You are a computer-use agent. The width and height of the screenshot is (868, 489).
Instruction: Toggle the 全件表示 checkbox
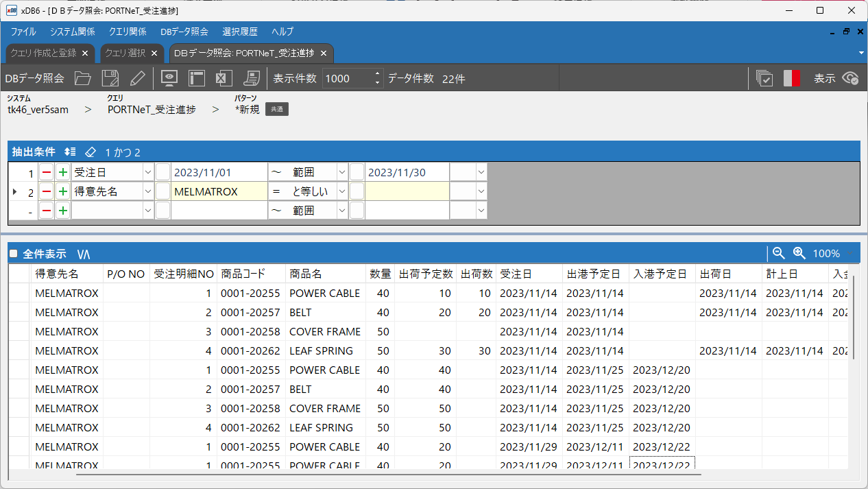[13, 254]
